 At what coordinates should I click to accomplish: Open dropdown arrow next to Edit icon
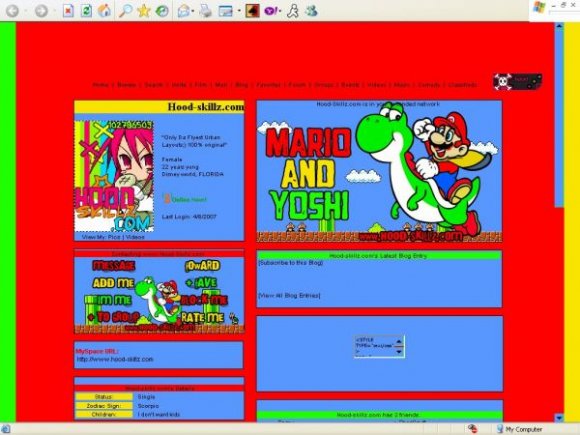239,11
